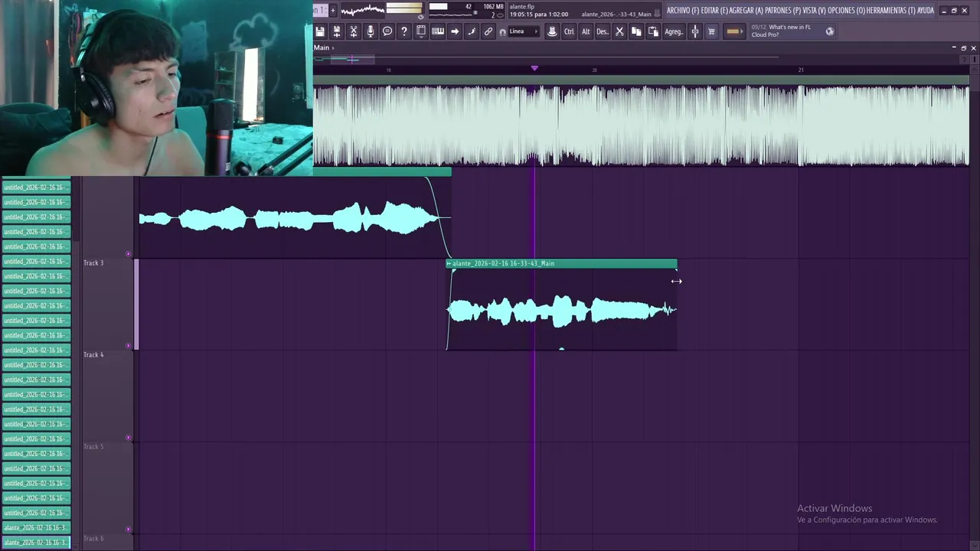Click the master output level meter

(404, 8)
